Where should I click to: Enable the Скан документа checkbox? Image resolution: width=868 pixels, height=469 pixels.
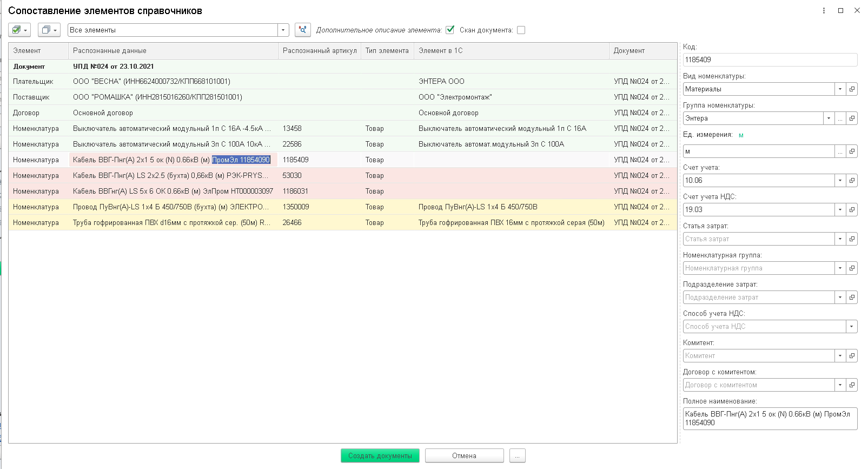[x=521, y=30]
